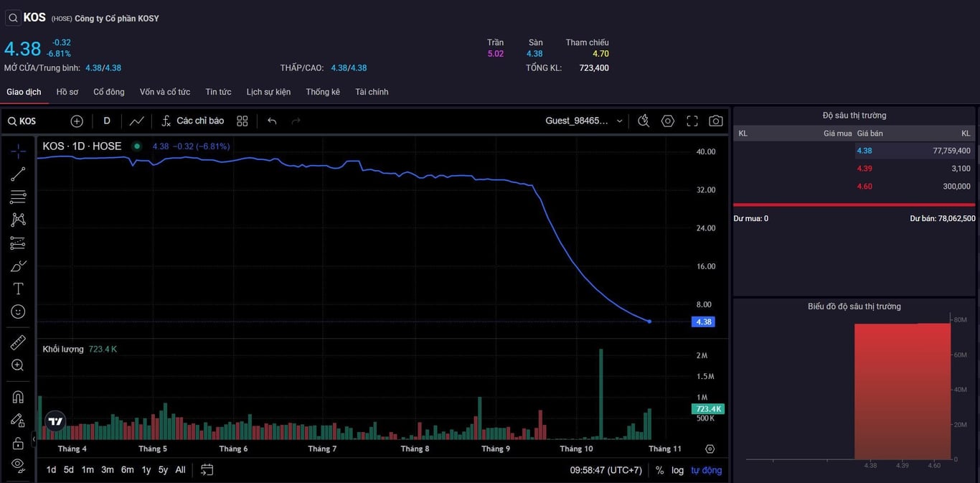The image size is (980, 483).
Task: Toggle log scale on price axis
Action: pyautogui.click(x=677, y=470)
